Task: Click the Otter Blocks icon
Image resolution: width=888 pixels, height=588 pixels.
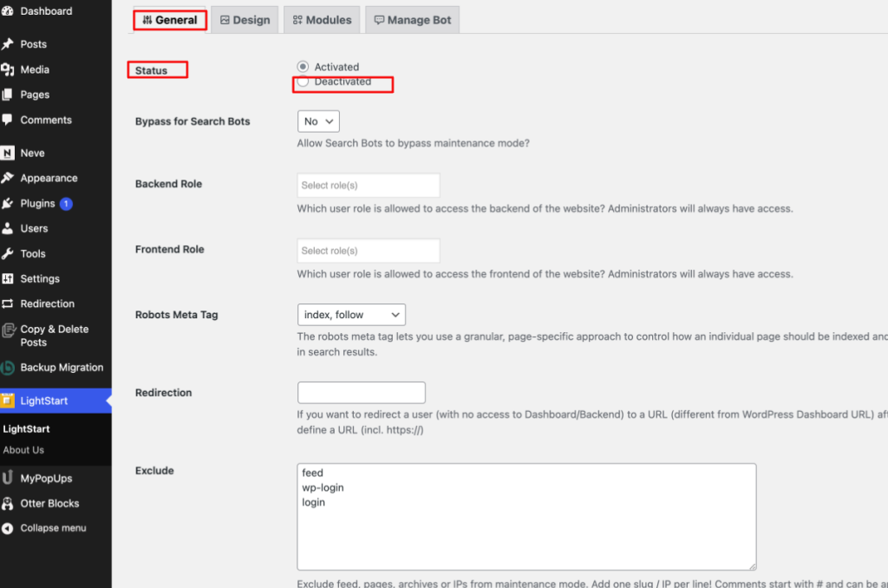Action: coord(7,503)
